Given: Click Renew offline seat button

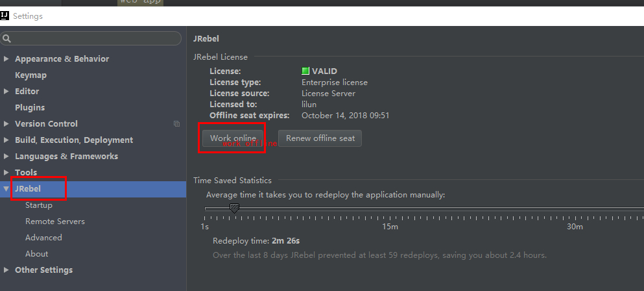Looking at the screenshot, I should pyautogui.click(x=320, y=138).
